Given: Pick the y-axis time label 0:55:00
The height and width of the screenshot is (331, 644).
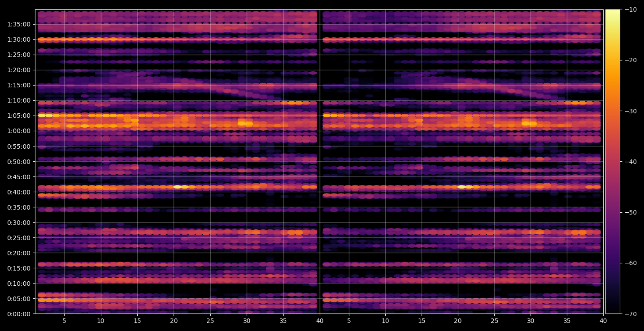Looking at the screenshot, I should click(x=19, y=146).
